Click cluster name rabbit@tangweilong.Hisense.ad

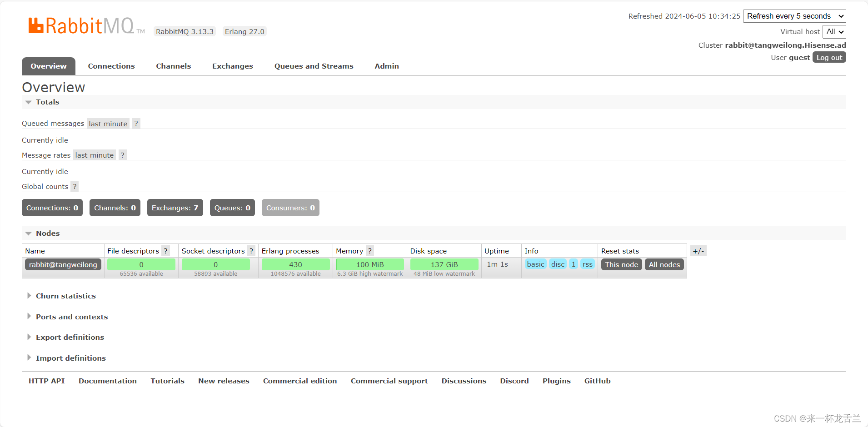(786, 45)
